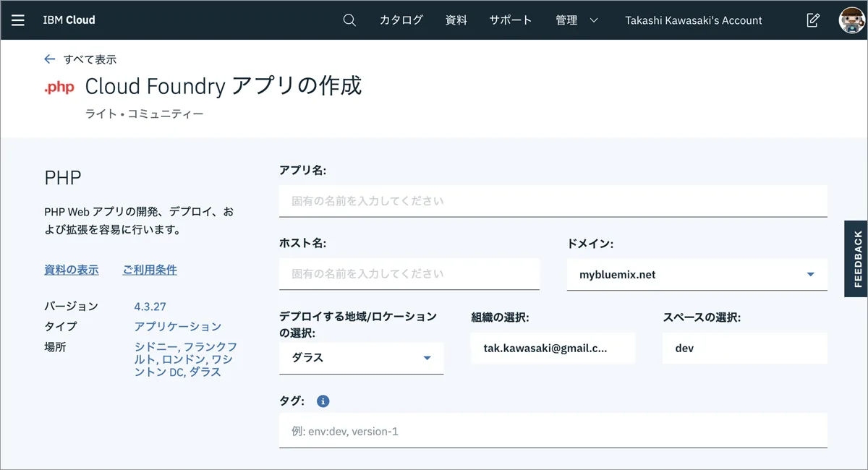
Task: Open the カタログ menu item
Action: tap(401, 20)
